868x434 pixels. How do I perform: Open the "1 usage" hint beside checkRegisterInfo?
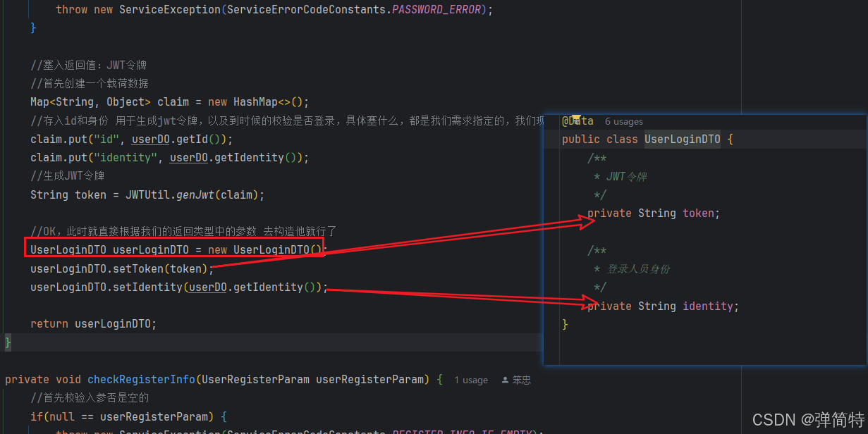point(471,380)
